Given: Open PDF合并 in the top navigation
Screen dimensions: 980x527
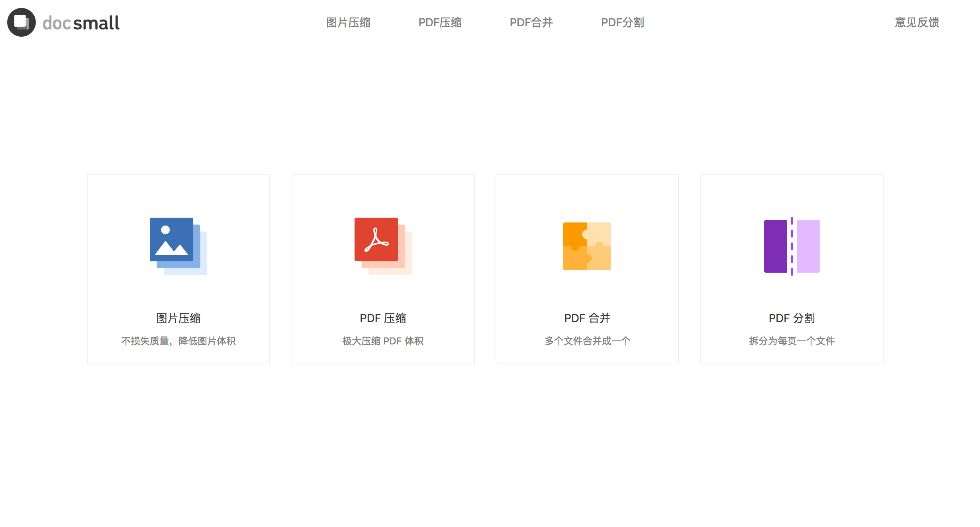Looking at the screenshot, I should coord(531,22).
